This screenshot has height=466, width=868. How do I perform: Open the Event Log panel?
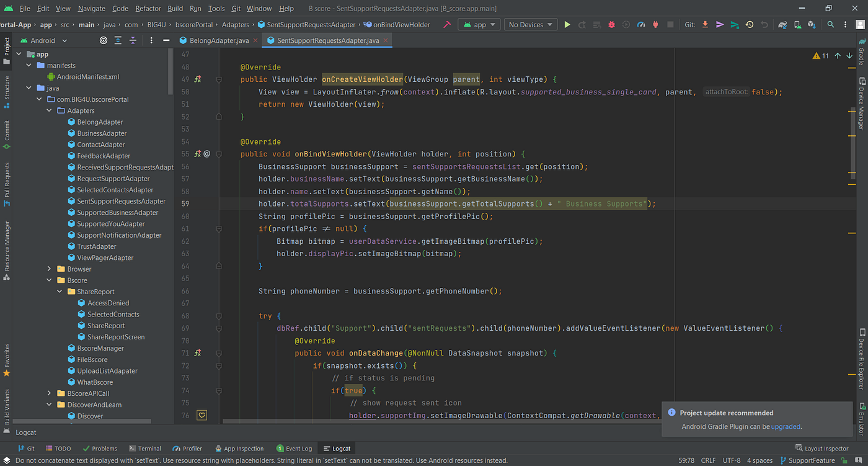pos(294,448)
